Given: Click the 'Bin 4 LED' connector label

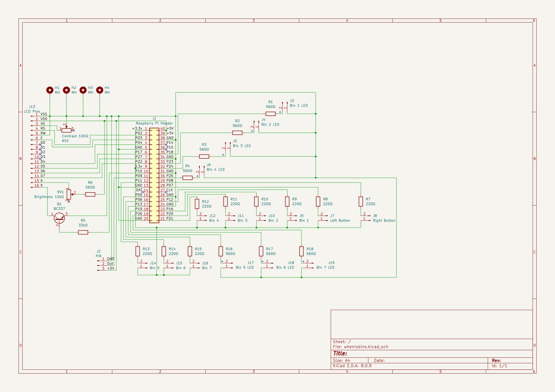Looking at the screenshot, I should tap(216, 169).
